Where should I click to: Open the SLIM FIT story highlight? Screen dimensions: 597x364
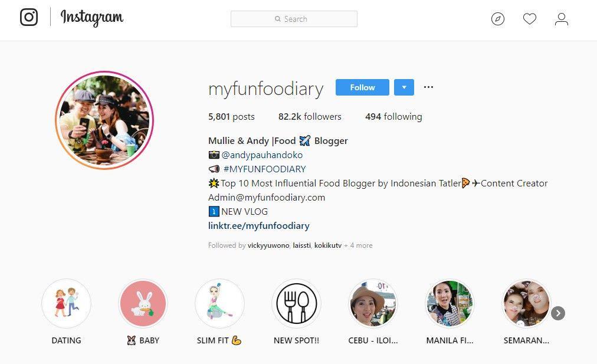(219, 303)
